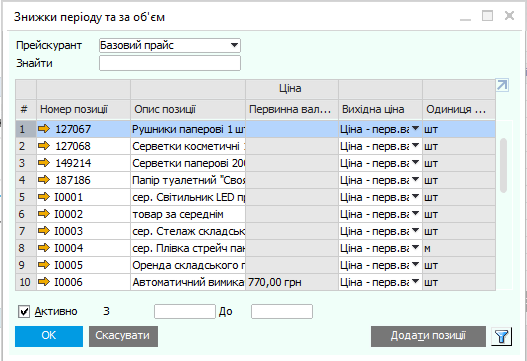The height and width of the screenshot is (361, 527).
Task: Click the Додати позиції button
Action: [428, 336]
